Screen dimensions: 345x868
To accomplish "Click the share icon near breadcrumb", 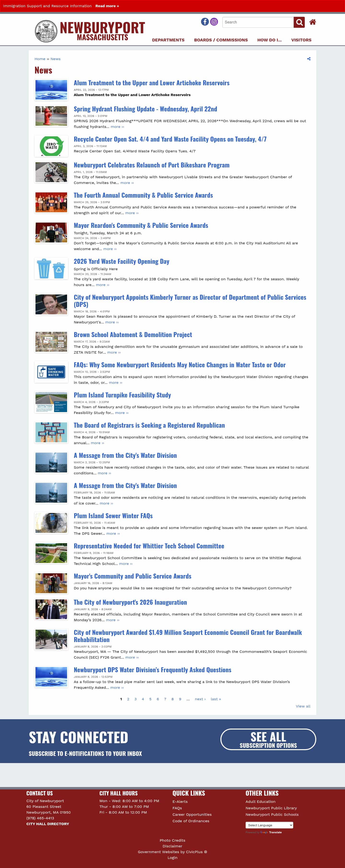I will pyautogui.click(x=309, y=59).
